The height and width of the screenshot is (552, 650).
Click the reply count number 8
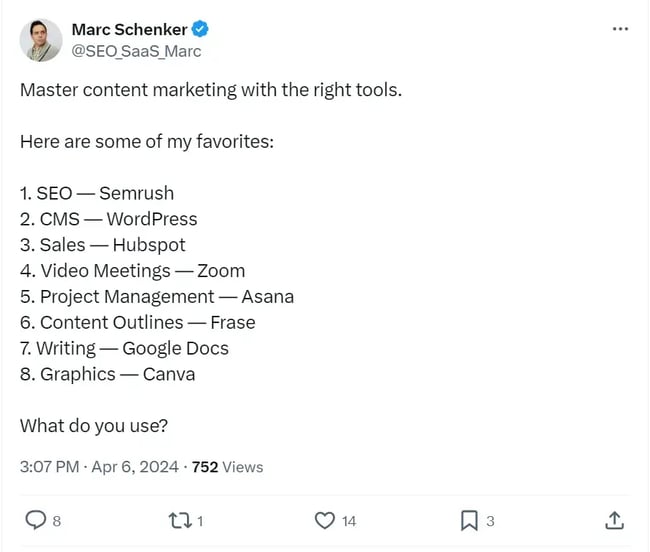(56, 521)
